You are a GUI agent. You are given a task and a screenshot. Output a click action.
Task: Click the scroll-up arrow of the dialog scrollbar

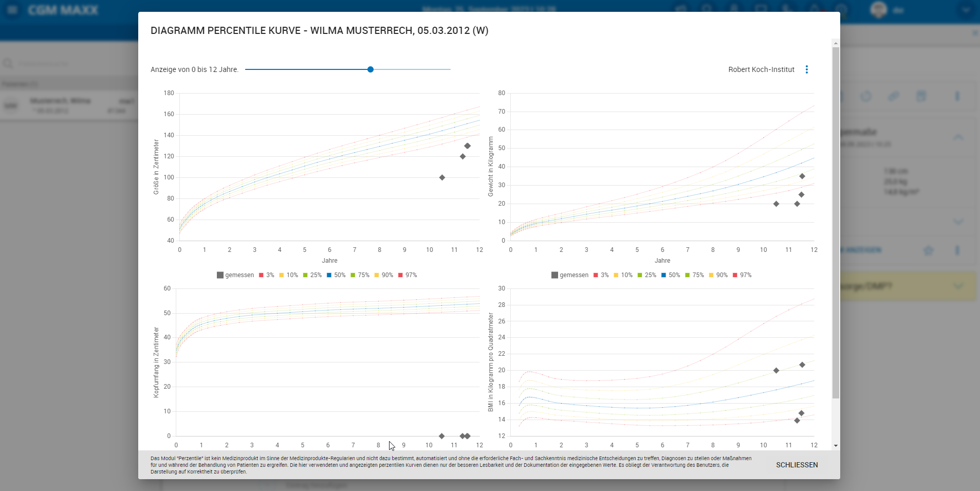[x=836, y=43]
